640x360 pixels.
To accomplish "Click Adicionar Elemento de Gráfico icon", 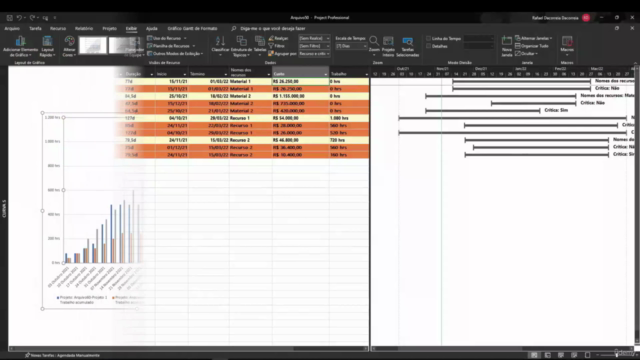I will (x=20, y=41).
